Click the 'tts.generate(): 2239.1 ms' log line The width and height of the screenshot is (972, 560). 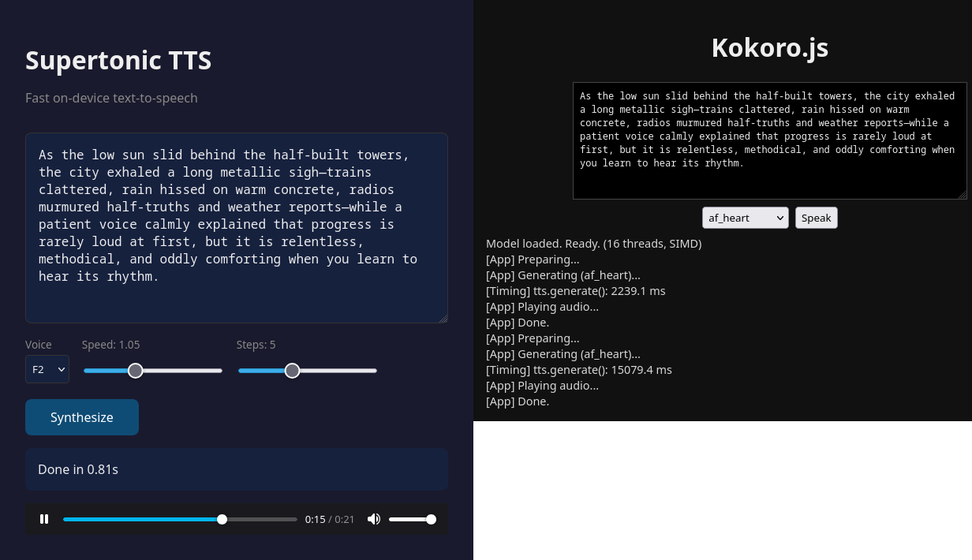coord(575,291)
